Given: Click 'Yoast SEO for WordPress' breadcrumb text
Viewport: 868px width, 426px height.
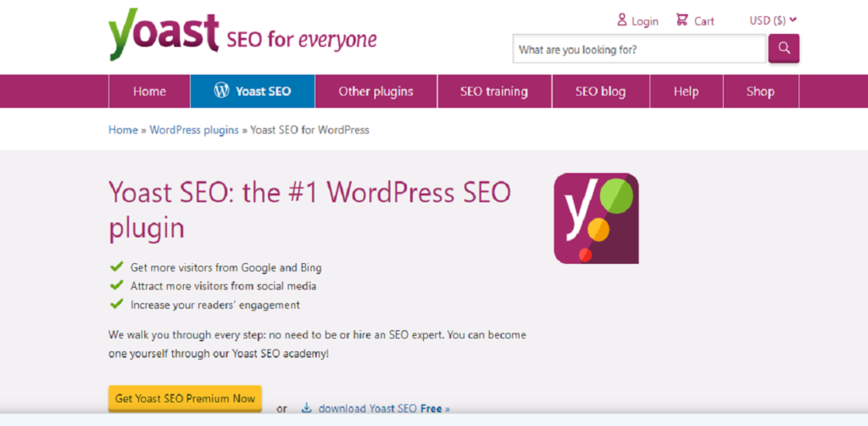Looking at the screenshot, I should (310, 130).
